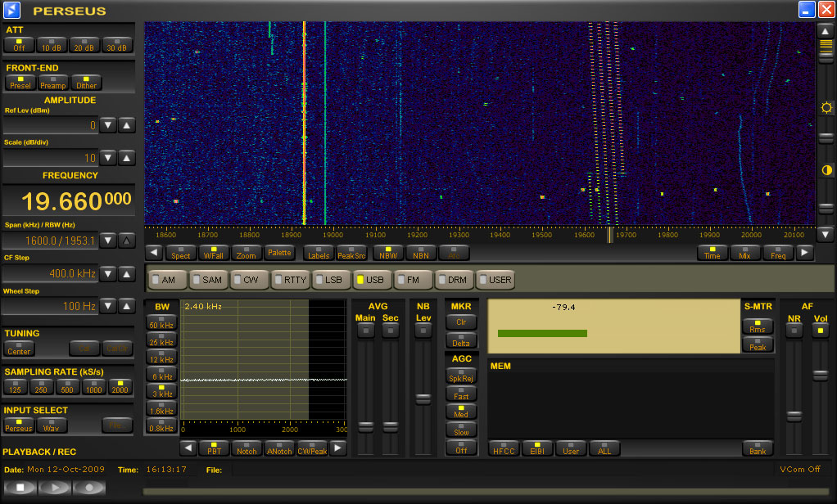The image size is (837, 504).
Task: Decrease the Wheel Step value
Action: click(108, 306)
